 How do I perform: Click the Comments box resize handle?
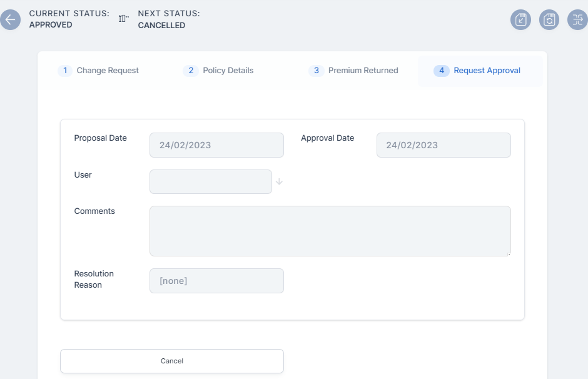[x=508, y=253]
